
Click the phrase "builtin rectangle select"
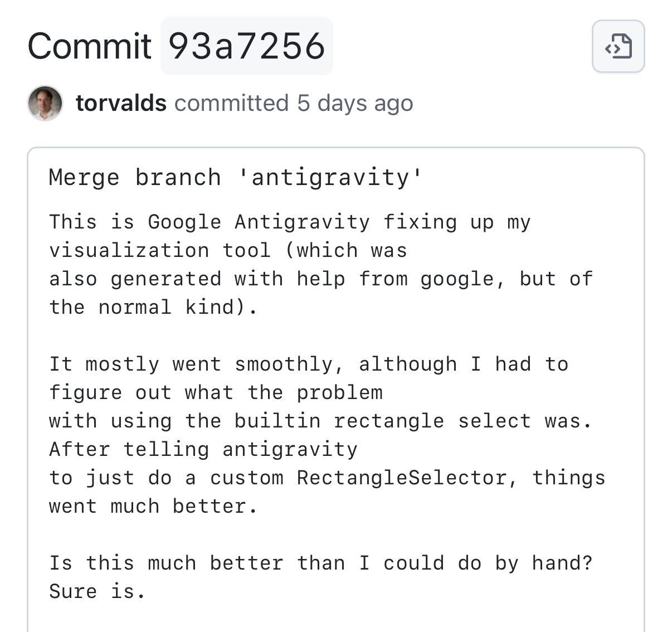click(339, 421)
